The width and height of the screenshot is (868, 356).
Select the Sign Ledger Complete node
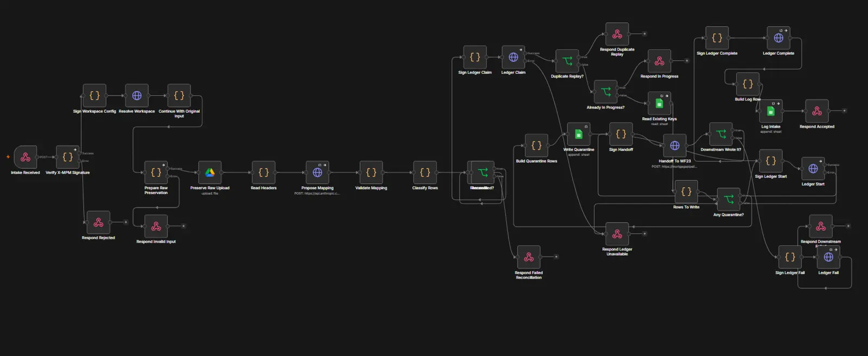(x=717, y=38)
